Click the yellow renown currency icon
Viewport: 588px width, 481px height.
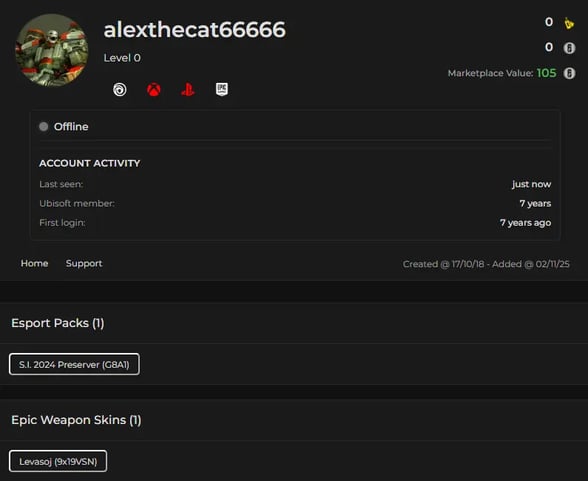[x=569, y=23]
